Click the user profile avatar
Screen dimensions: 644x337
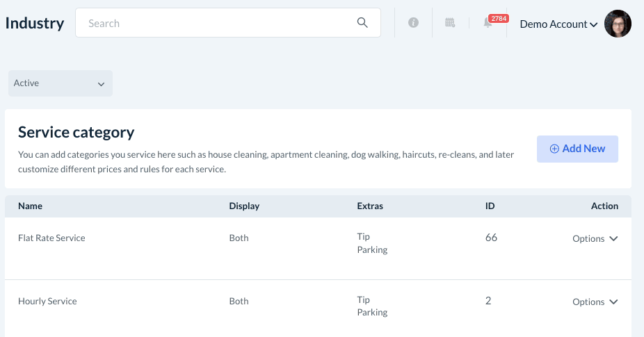pyautogui.click(x=618, y=24)
